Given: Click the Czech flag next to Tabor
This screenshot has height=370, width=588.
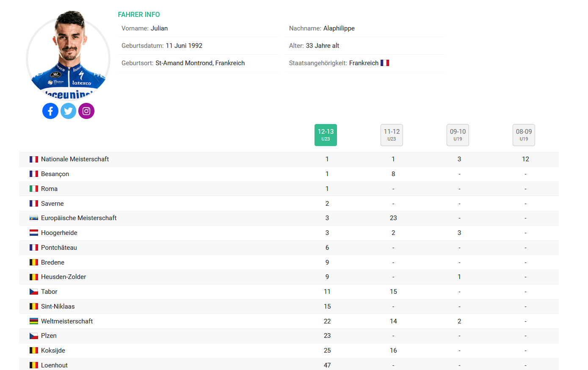Looking at the screenshot, I should (34, 292).
